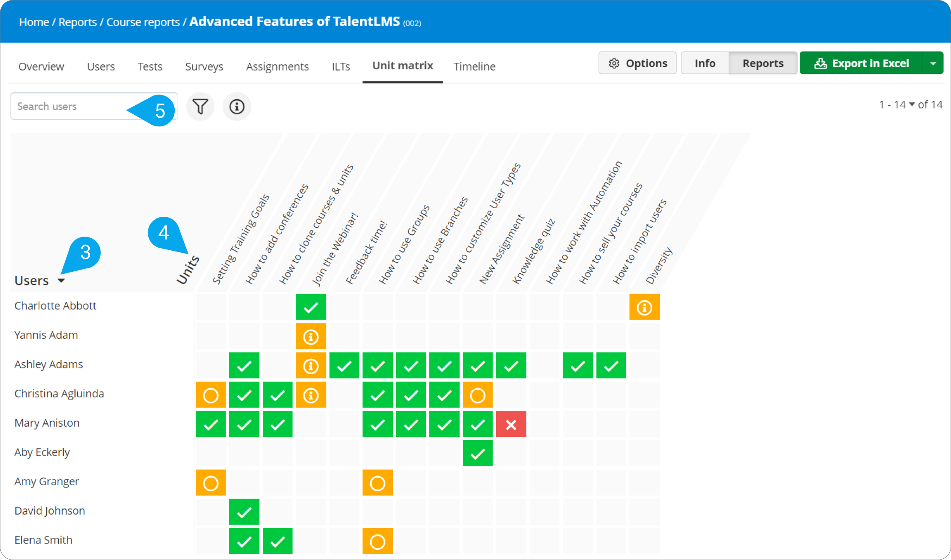Click Aby Eckerly's New Assignment checkmark
The height and width of the screenshot is (560, 951).
click(x=478, y=453)
